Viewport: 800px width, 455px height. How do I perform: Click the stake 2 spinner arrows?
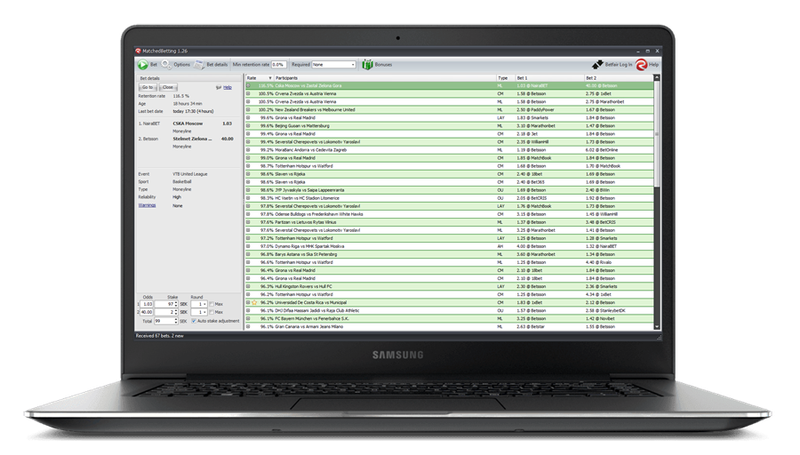point(176,312)
